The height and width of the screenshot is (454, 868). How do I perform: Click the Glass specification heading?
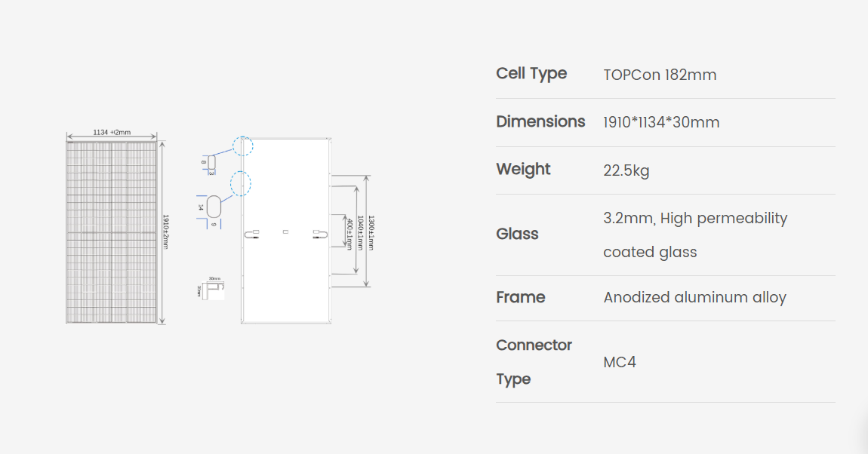coord(517,234)
